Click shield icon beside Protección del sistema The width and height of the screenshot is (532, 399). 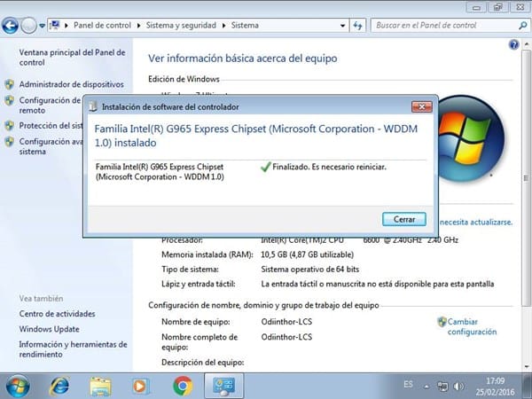9,126
